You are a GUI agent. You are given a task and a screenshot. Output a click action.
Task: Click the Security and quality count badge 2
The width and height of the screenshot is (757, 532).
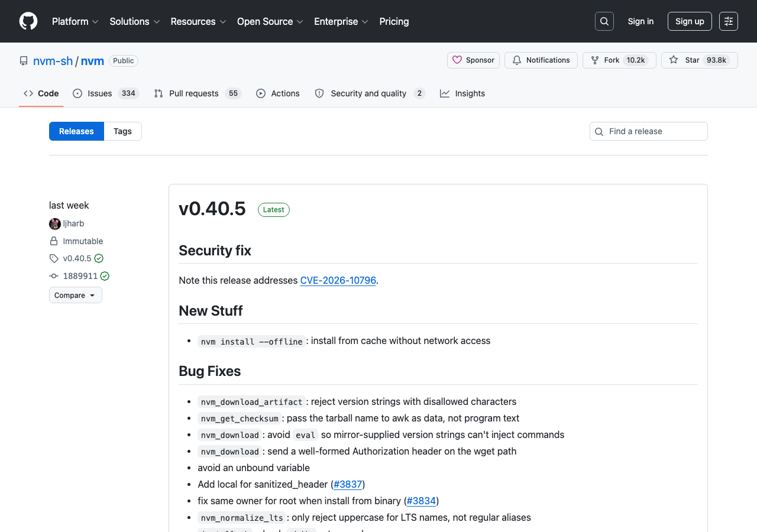pyautogui.click(x=419, y=93)
